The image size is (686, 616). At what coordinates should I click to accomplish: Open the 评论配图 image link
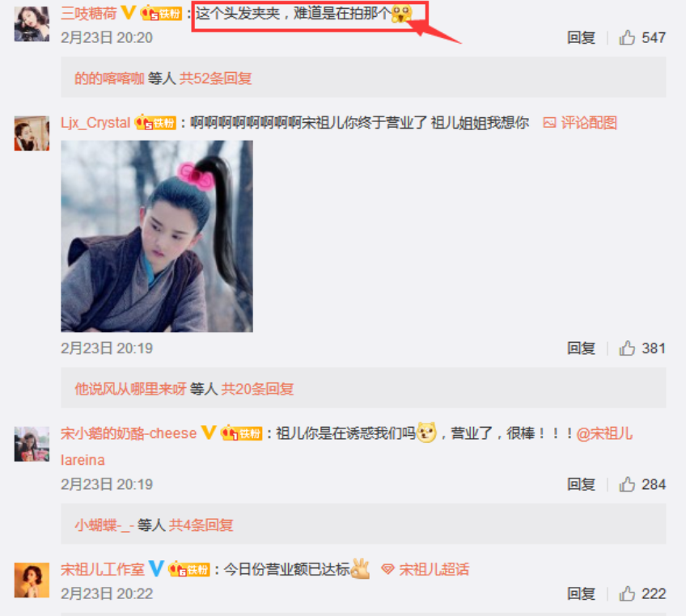pos(580,123)
